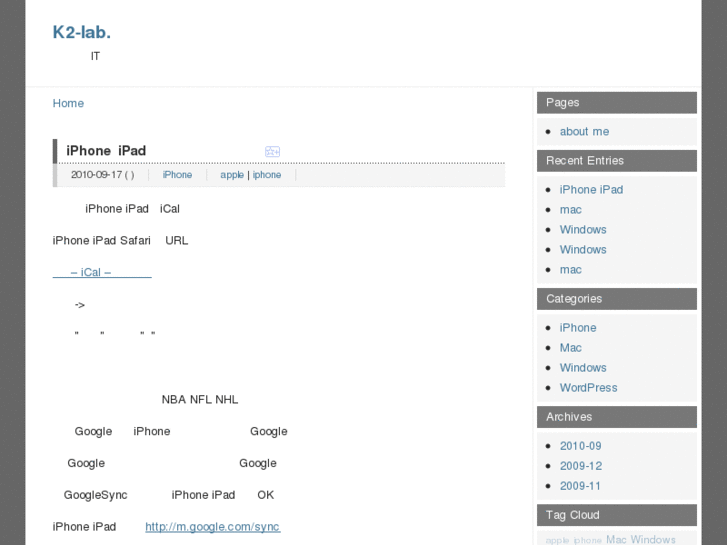Go to the Home breadcrumb link
Image resolution: width=727 pixels, height=545 pixels.
(68, 103)
